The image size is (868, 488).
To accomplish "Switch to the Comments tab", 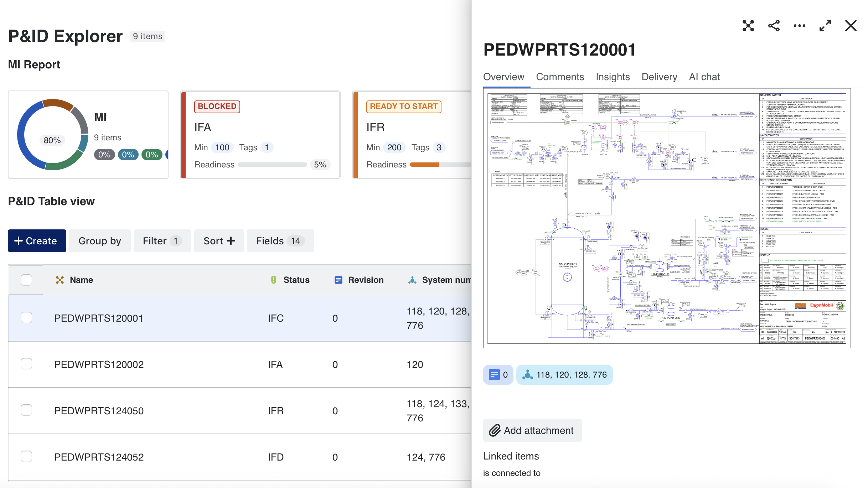I will (x=560, y=77).
